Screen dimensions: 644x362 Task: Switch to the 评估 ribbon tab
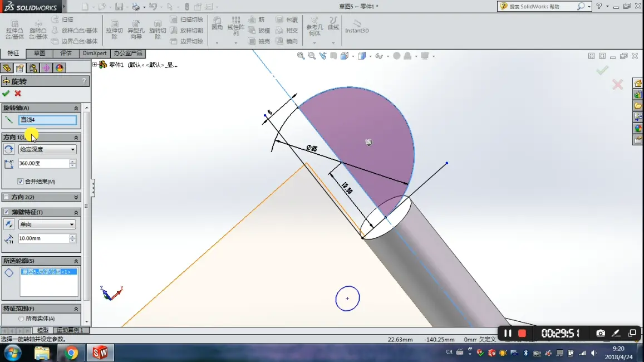click(x=66, y=53)
